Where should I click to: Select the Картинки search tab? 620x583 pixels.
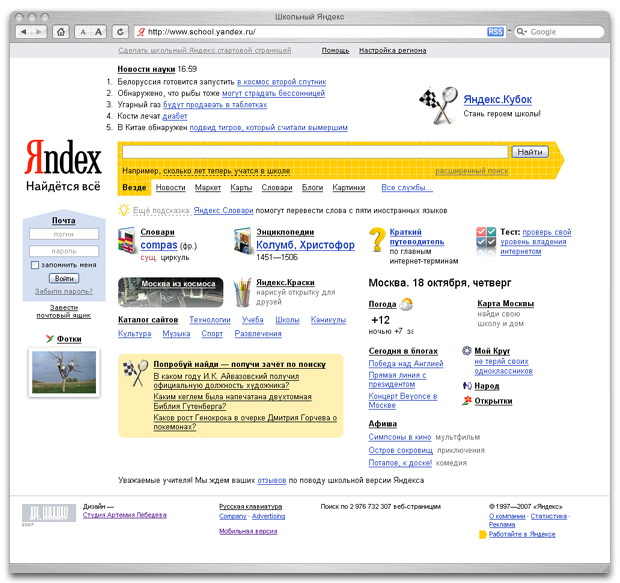(x=349, y=187)
